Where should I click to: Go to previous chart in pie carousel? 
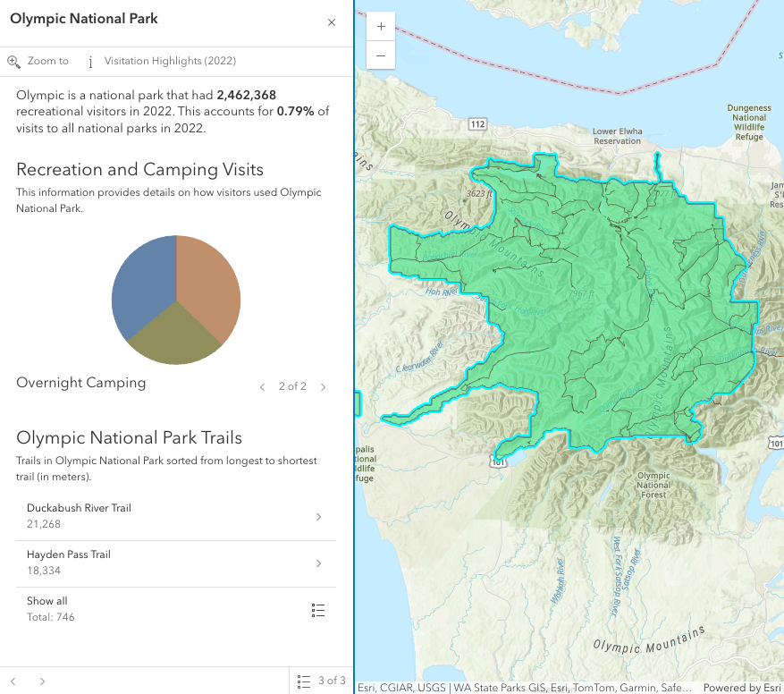pyautogui.click(x=262, y=387)
